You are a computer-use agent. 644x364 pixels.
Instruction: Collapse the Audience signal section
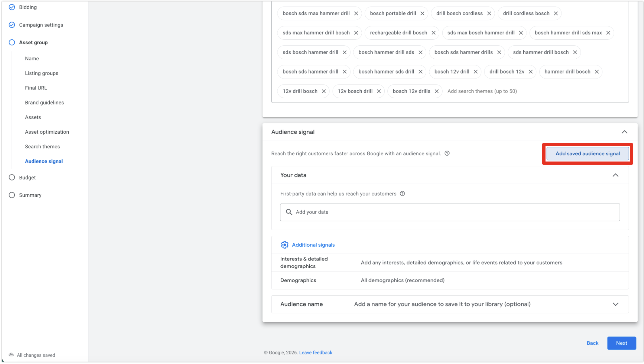point(624,132)
